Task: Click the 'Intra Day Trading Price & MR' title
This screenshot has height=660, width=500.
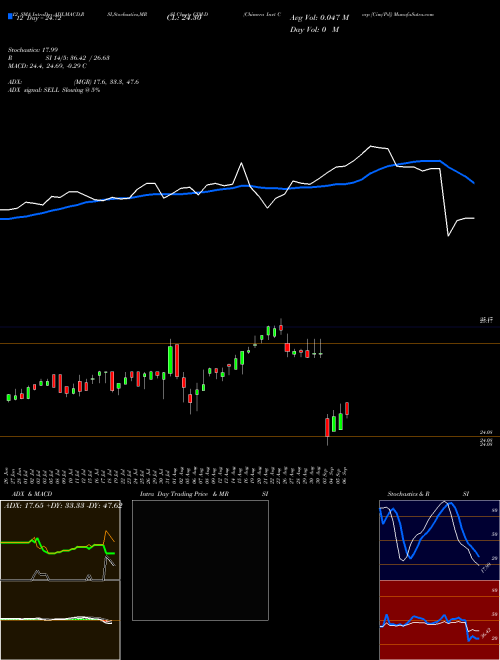Action: coord(184,494)
